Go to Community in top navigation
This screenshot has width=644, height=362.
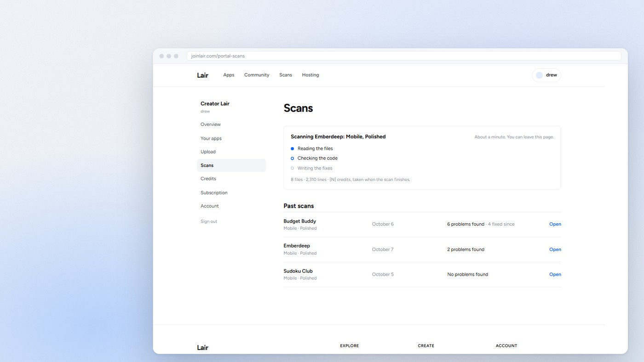point(257,75)
